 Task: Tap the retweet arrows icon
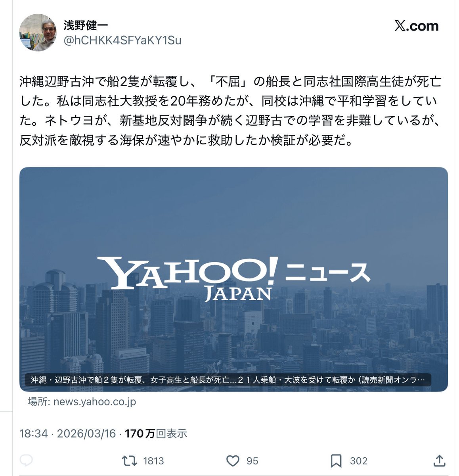(129, 461)
